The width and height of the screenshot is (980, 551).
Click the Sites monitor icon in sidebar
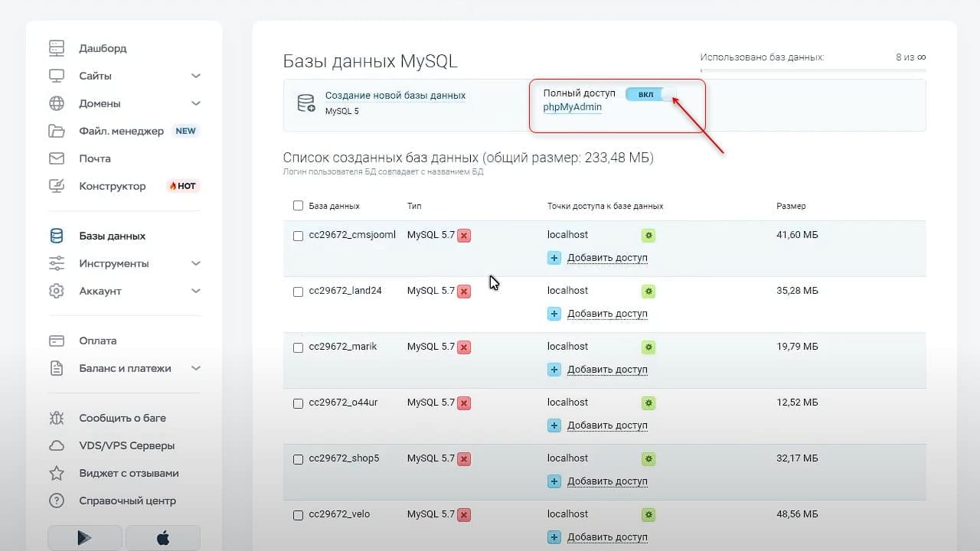tap(57, 76)
